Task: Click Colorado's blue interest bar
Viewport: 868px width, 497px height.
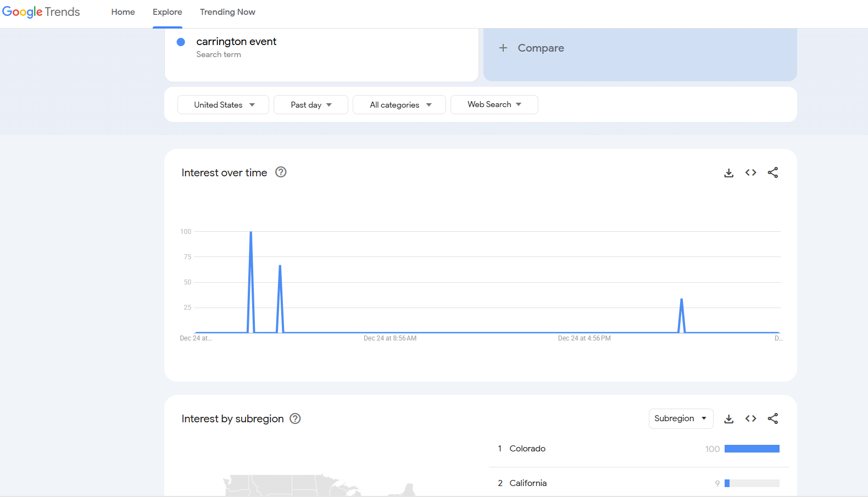Action: 752,449
